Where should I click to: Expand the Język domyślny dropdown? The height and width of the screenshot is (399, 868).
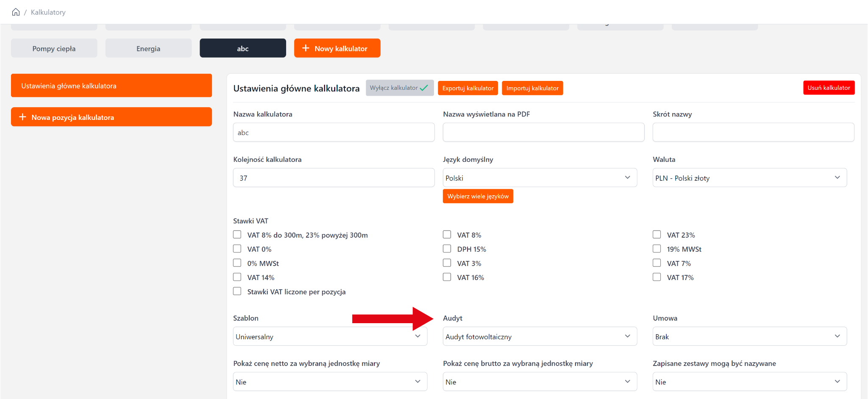540,178
